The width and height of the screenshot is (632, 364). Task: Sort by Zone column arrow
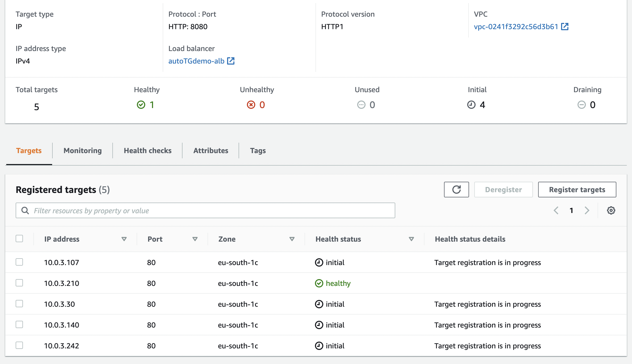coord(292,239)
